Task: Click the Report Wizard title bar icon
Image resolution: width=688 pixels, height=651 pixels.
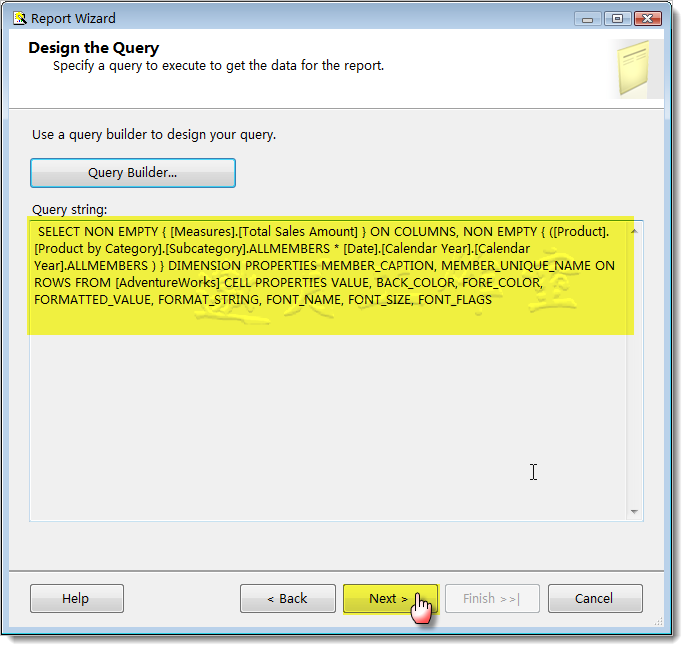Action: [20, 18]
